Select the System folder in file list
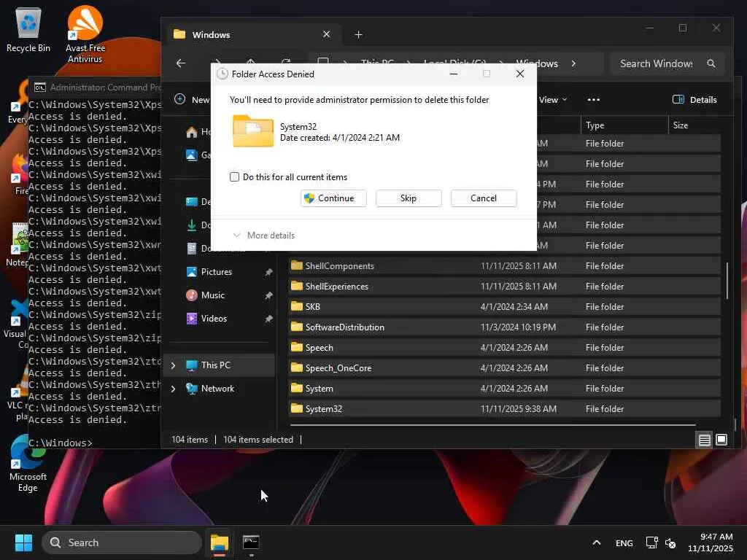Screen dimensions: 747x560 point(505,389)
